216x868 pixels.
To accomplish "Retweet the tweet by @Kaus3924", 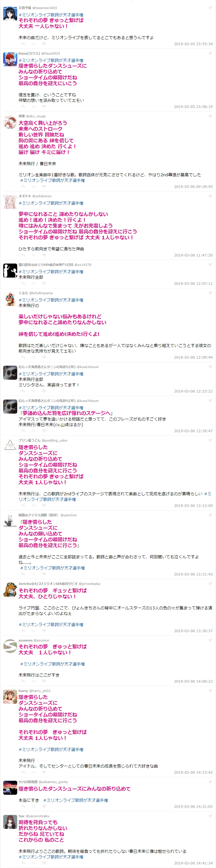I will coord(33,107).
